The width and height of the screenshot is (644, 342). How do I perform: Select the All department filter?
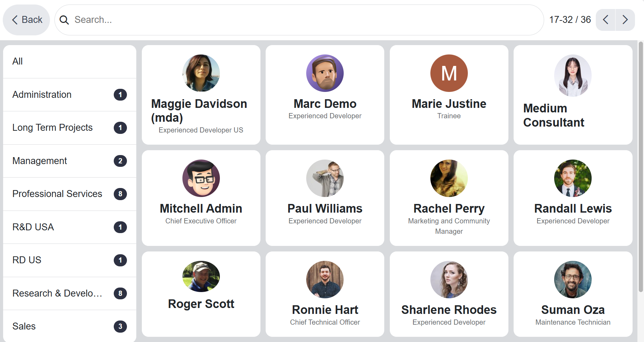(x=69, y=61)
